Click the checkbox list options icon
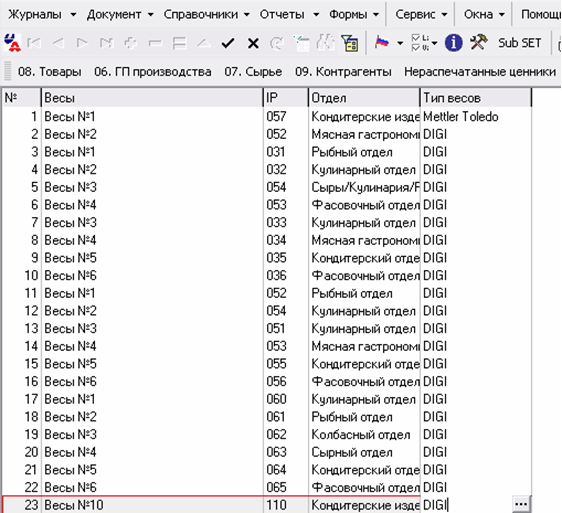The height and width of the screenshot is (513, 562). [420, 43]
